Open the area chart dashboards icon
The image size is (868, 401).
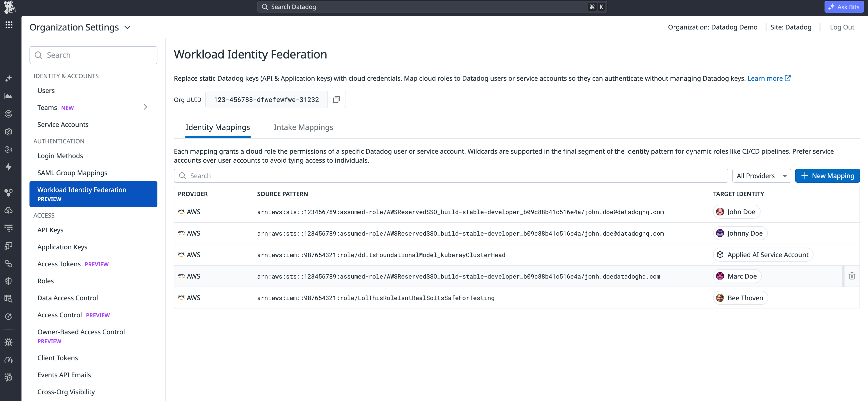coord(8,96)
